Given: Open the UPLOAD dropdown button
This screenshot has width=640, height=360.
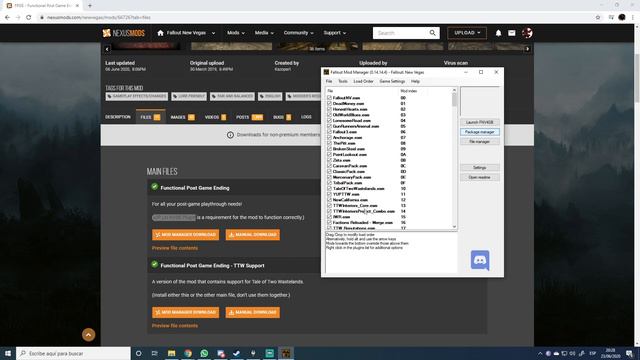Looking at the screenshot, I should coord(467,33).
